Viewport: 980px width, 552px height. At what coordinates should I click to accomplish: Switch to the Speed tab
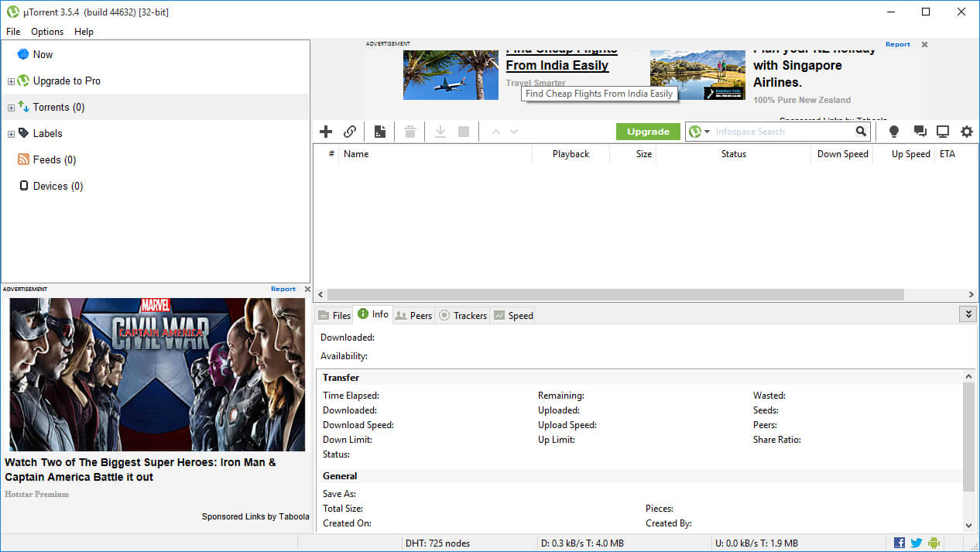point(513,315)
